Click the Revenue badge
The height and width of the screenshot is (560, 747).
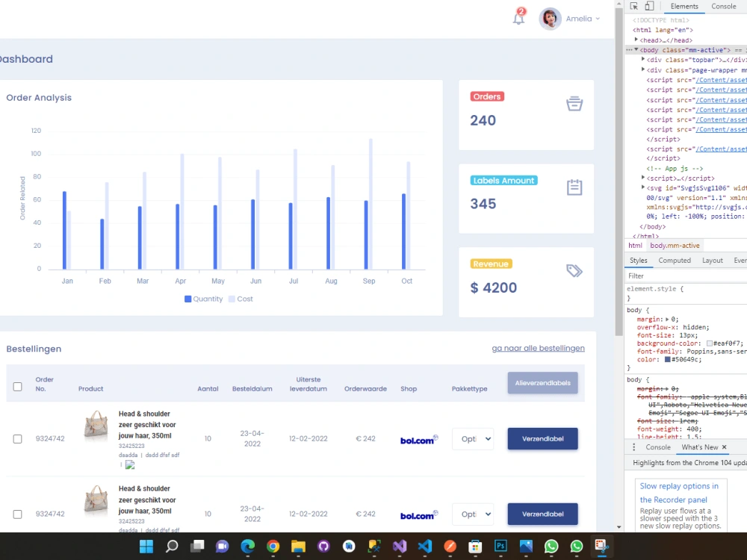pyautogui.click(x=491, y=264)
